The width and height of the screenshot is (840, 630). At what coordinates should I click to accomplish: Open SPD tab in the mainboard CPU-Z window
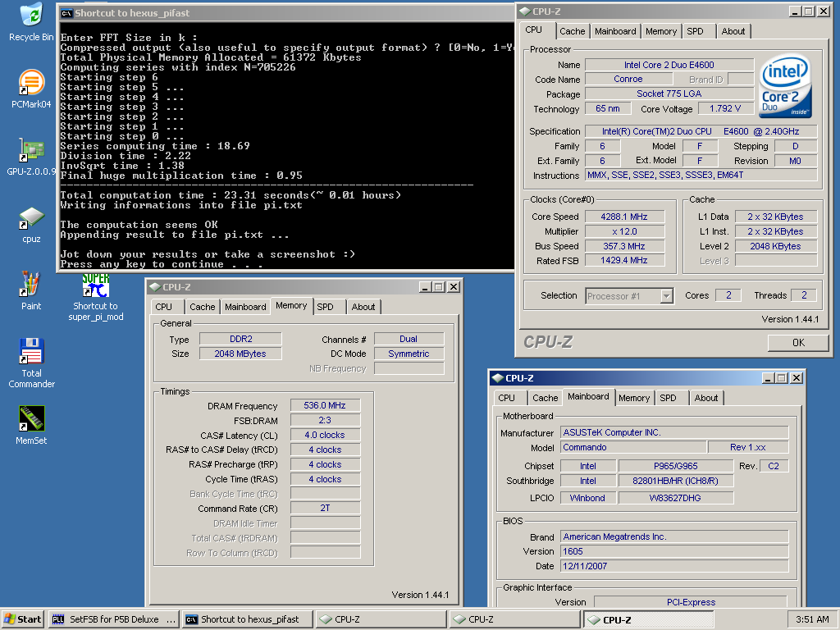click(x=668, y=398)
